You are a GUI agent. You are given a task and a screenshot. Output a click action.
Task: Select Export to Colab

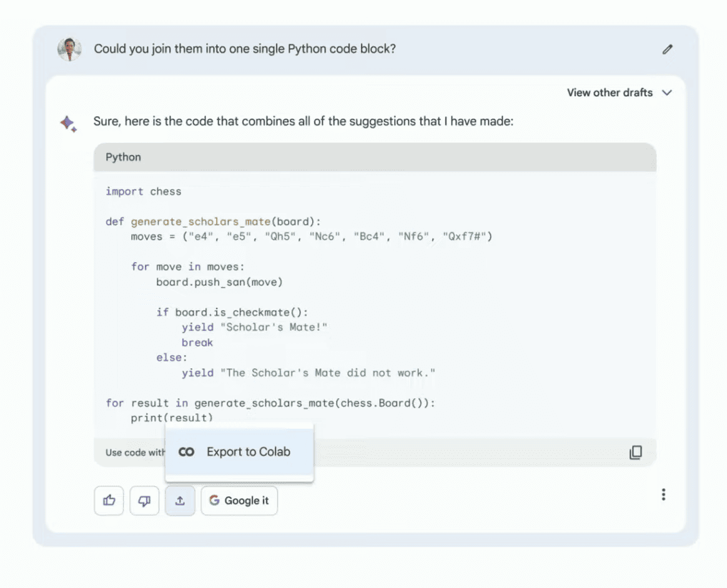(x=239, y=451)
